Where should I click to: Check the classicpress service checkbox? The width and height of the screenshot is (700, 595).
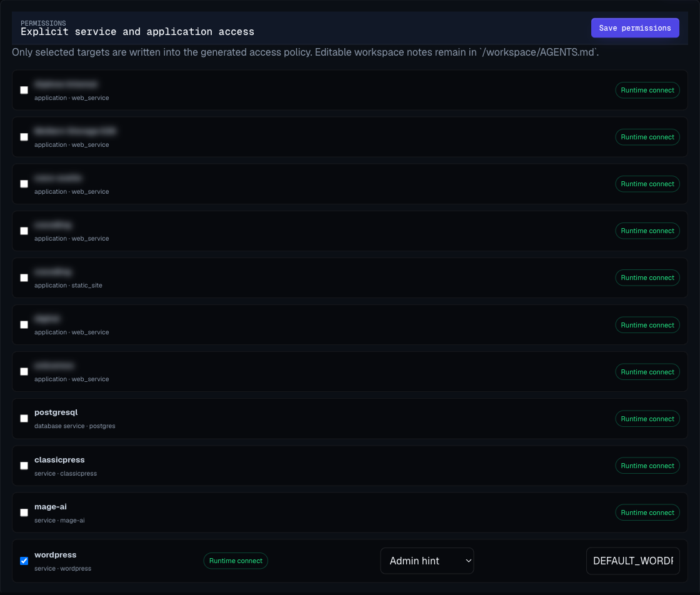(24, 466)
